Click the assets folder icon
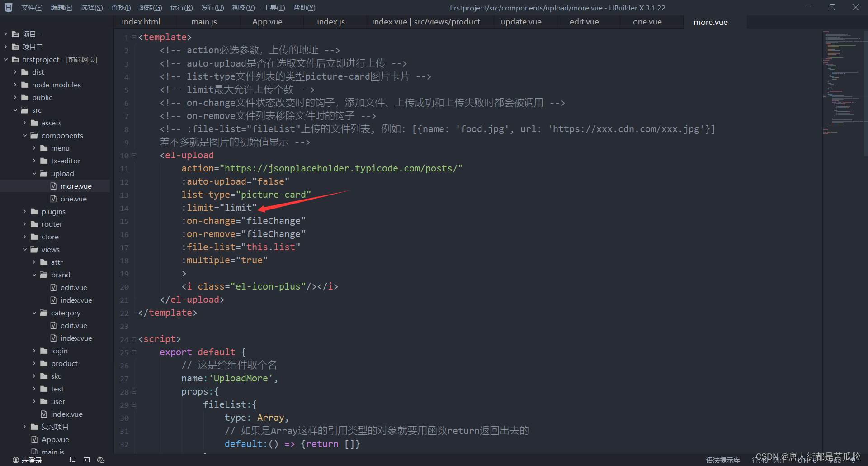868x466 pixels. (34, 123)
